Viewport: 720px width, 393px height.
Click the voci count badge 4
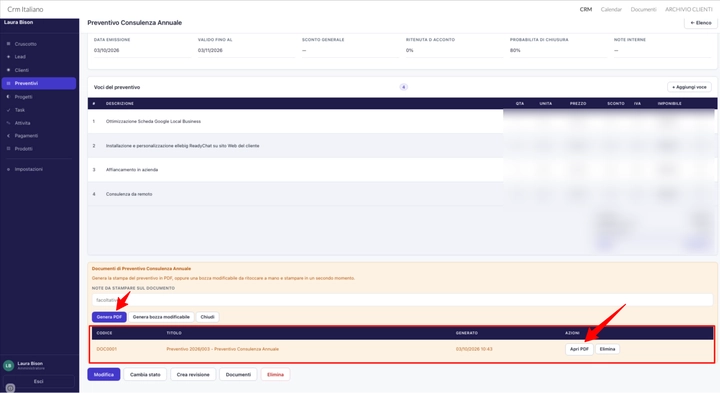pos(404,87)
